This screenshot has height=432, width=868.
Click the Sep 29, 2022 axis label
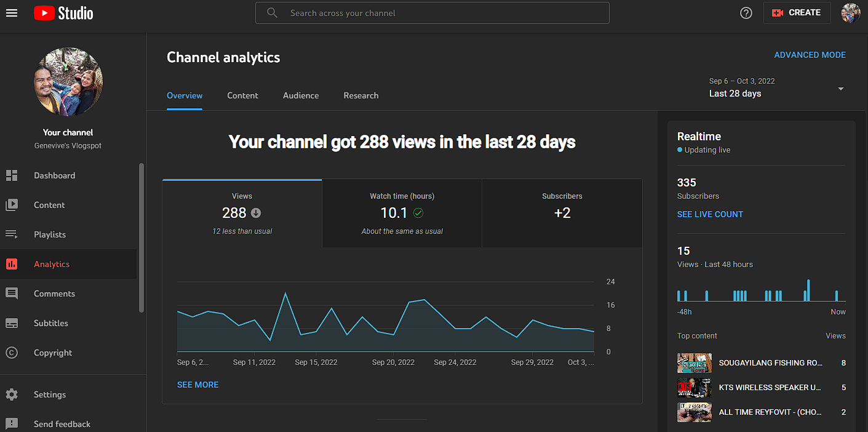533,362
